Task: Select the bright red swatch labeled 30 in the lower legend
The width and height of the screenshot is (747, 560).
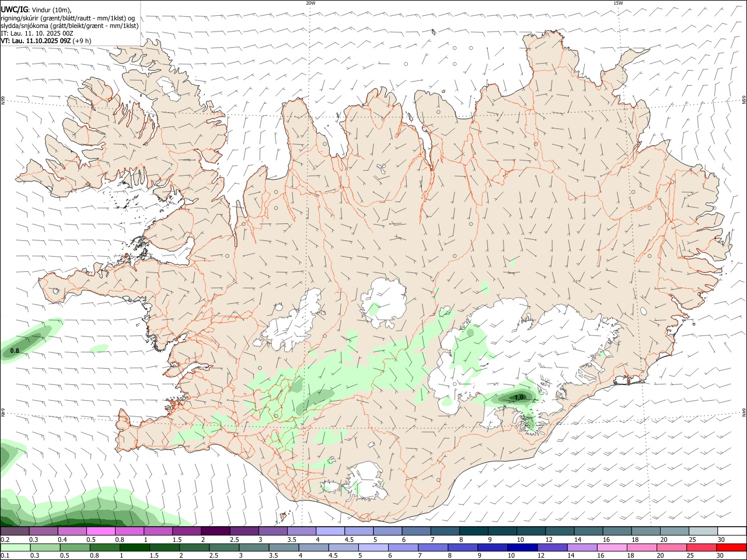Action: pyautogui.click(x=731, y=548)
